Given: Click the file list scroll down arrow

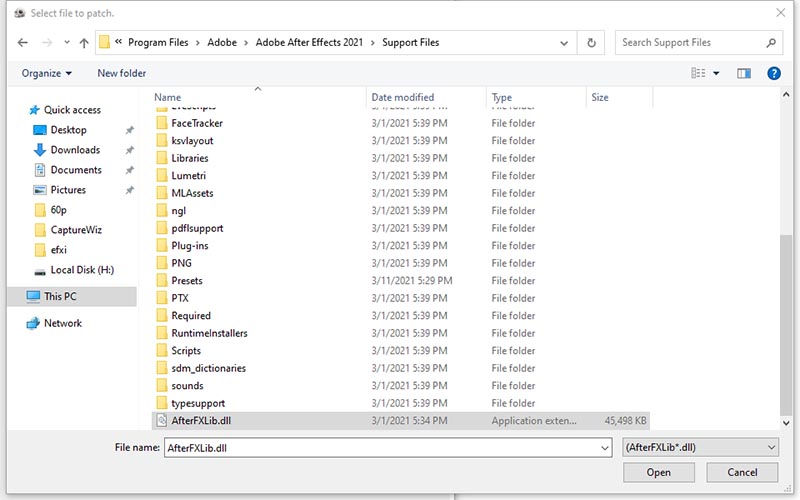Looking at the screenshot, I should (786, 423).
